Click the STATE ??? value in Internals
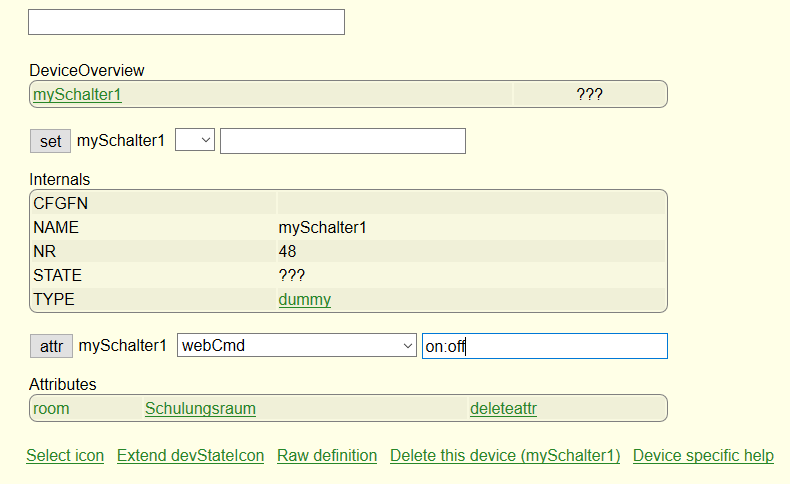 pos(292,275)
